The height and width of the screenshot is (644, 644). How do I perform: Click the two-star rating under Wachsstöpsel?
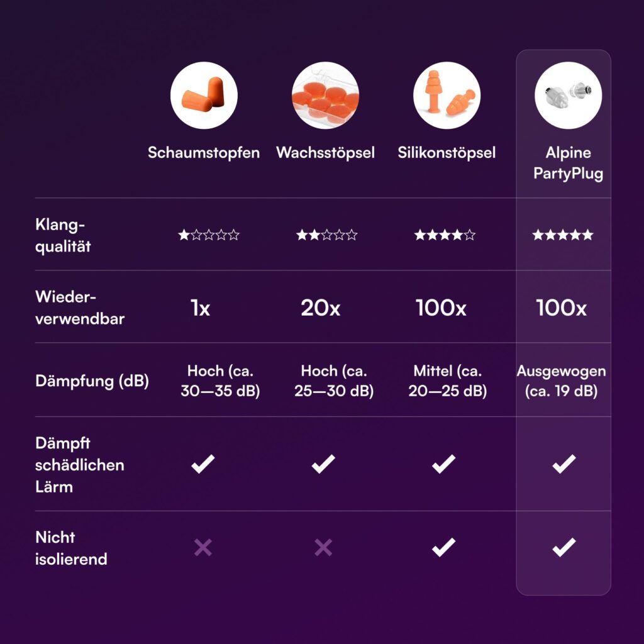[327, 235]
